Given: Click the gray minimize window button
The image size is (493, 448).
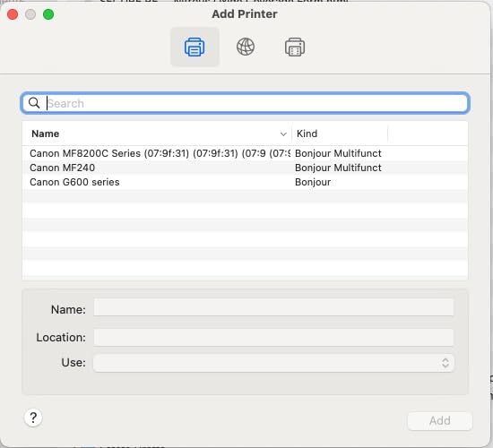Looking at the screenshot, I should 30,14.
